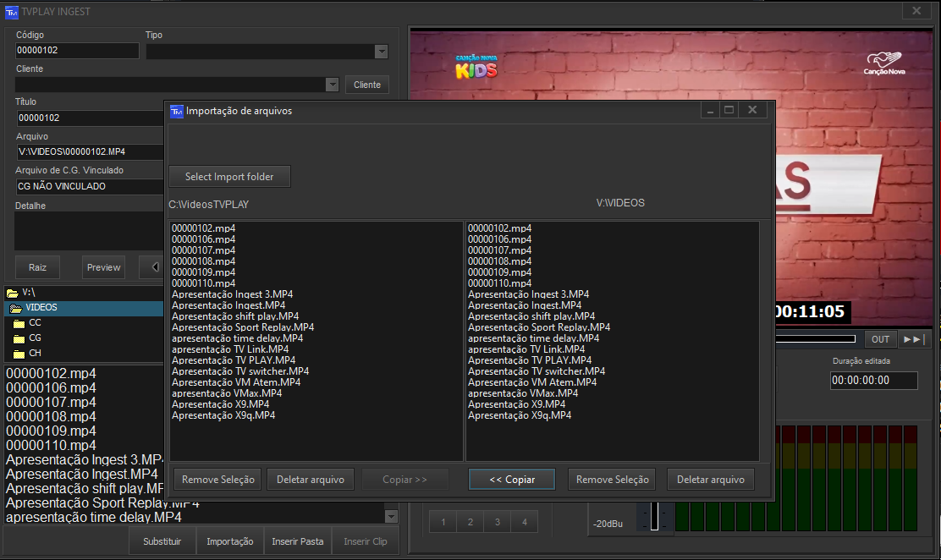This screenshot has width=941, height=560.
Task: Click the TM icon in Importação dialog title
Action: pos(176,111)
